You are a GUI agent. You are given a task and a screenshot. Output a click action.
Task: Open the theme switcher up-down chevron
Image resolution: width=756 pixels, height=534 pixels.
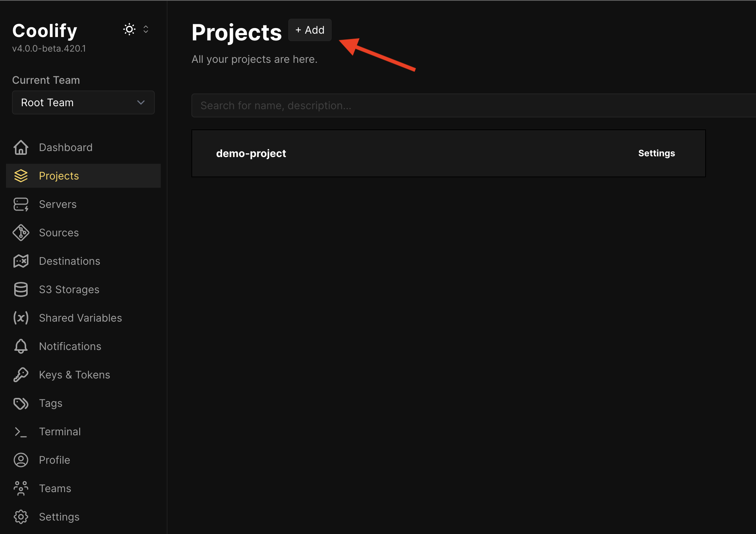[146, 29]
